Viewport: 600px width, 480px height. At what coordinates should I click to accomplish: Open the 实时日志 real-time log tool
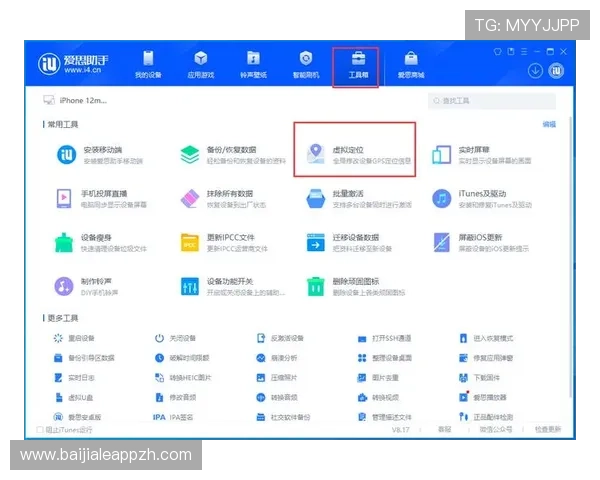click(x=74, y=378)
